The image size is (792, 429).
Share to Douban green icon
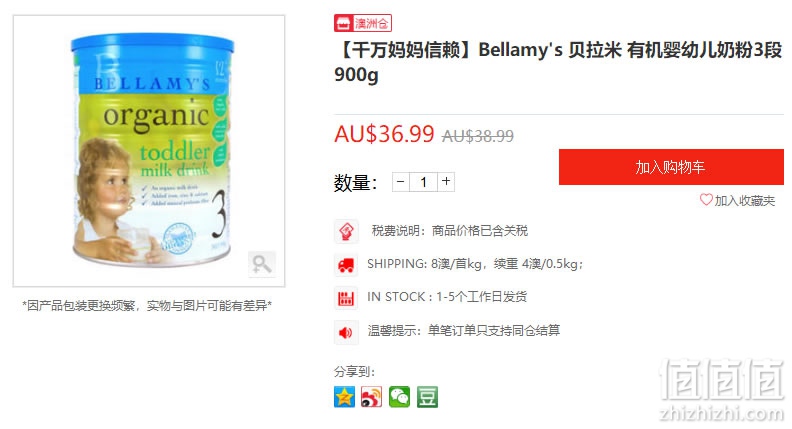tap(427, 397)
